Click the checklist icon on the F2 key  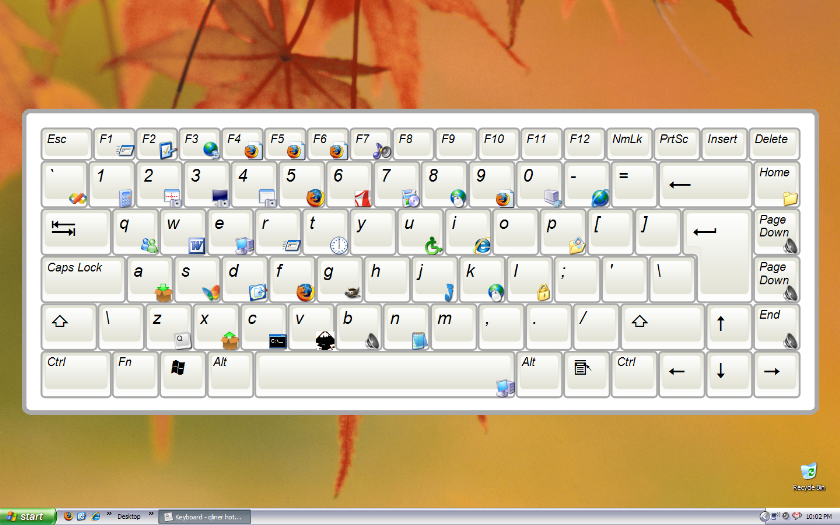point(168,151)
